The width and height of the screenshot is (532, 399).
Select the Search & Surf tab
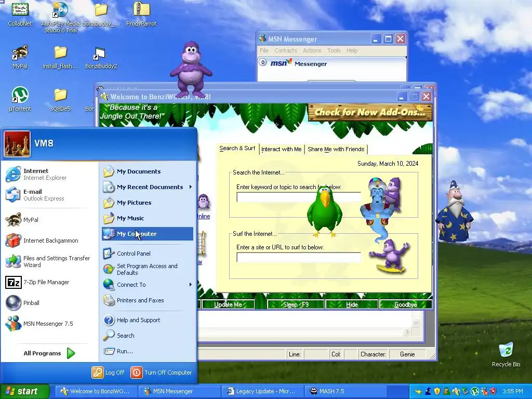(x=237, y=148)
